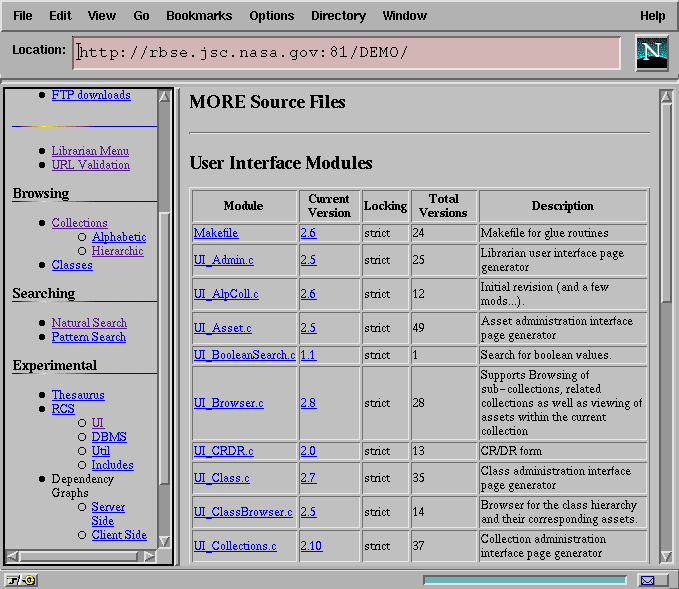Click the main frame scroll-up arrow
Viewport: 679px width, 589px height.
click(x=666, y=97)
